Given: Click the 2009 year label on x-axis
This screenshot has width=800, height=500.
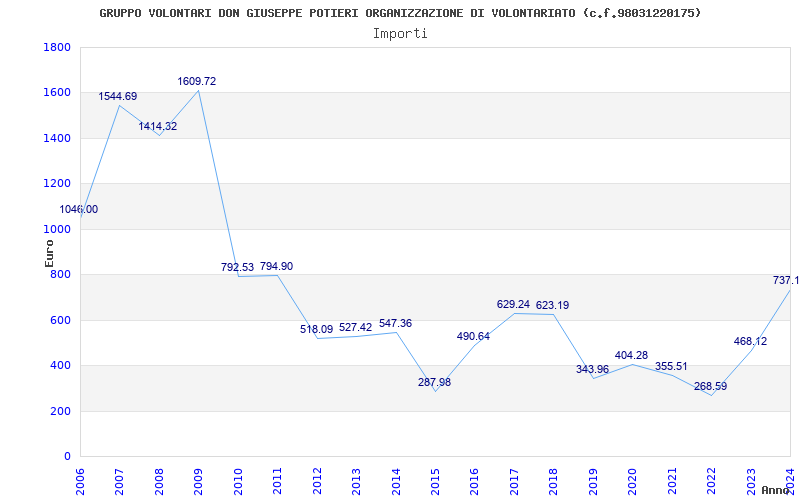Looking at the screenshot, I should point(198,481).
